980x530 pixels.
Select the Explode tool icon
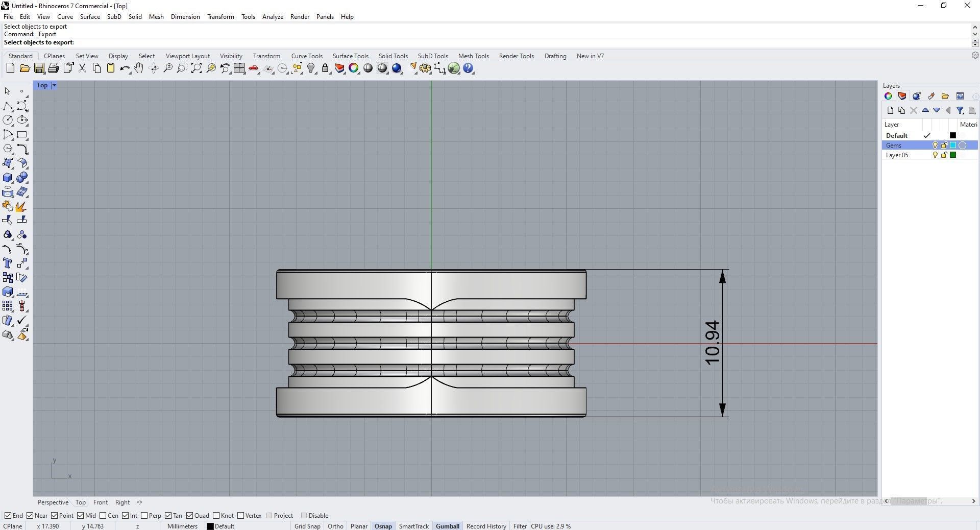(22, 206)
